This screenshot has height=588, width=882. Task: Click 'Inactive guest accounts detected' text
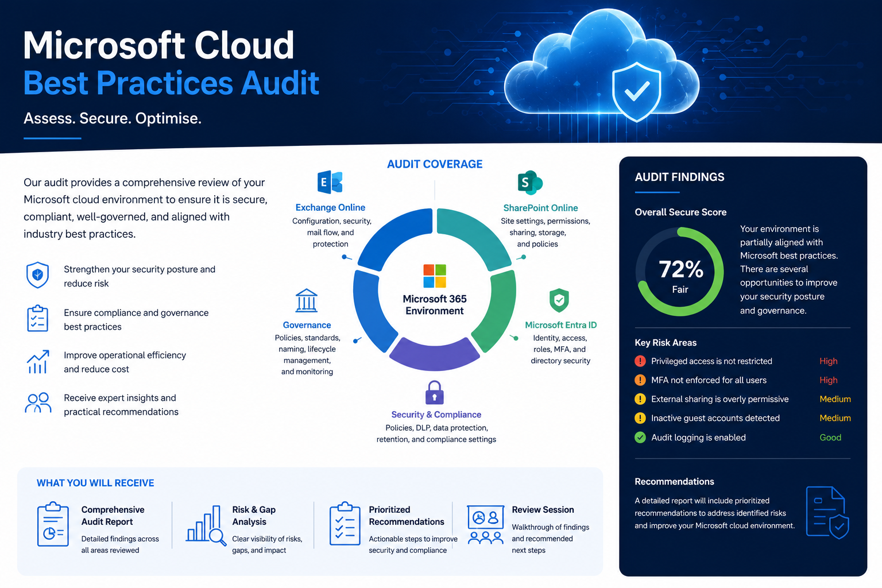click(x=715, y=418)
